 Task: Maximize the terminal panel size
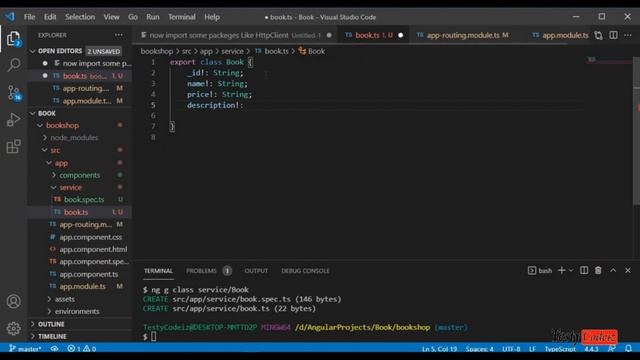coord(613,270)
